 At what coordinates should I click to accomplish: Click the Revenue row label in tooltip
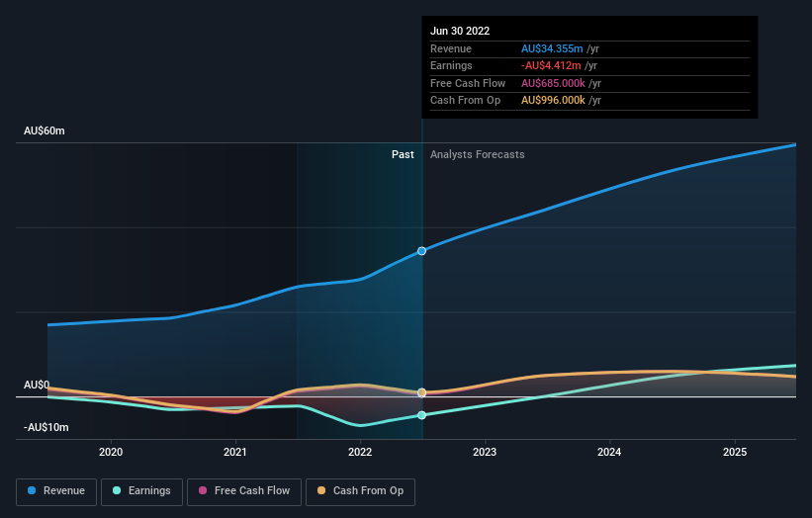click(451, 48)
